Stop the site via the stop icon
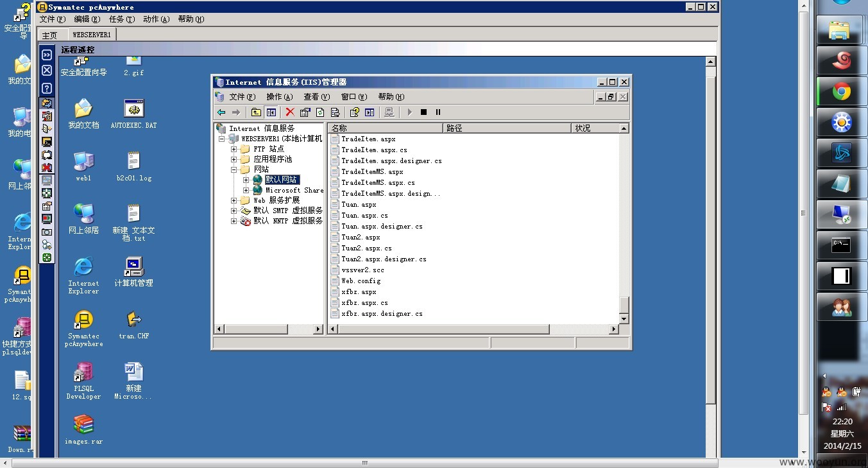The width and height of the screenshot is (868, 468). [423, 112]
